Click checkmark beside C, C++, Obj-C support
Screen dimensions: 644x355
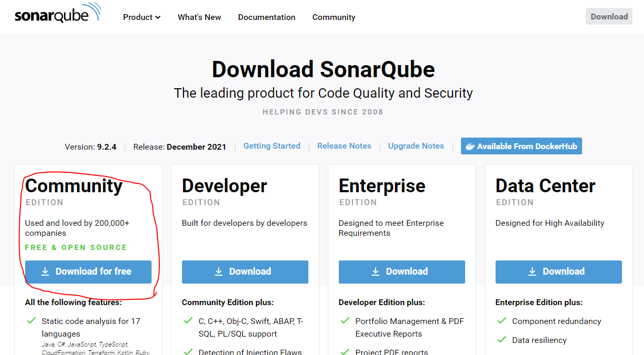click(x=187, y=320)
